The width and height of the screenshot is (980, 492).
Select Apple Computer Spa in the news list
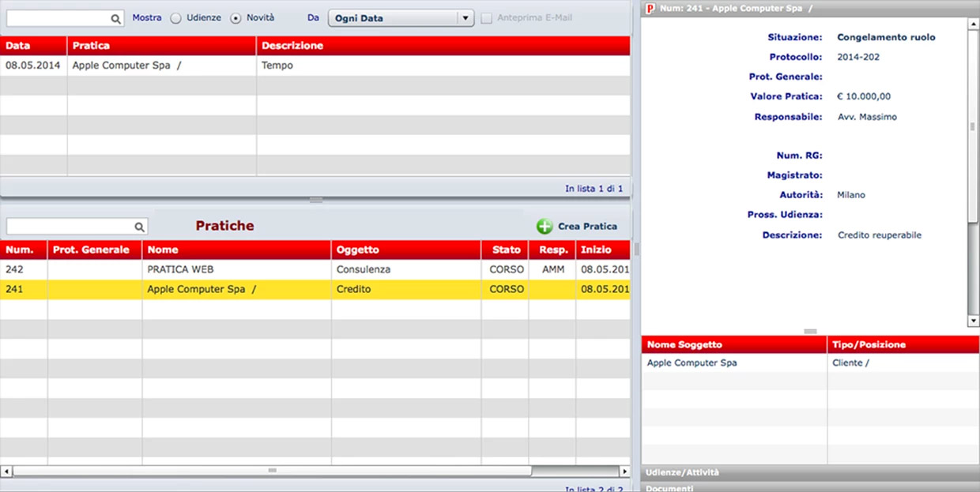coord(126,66)
